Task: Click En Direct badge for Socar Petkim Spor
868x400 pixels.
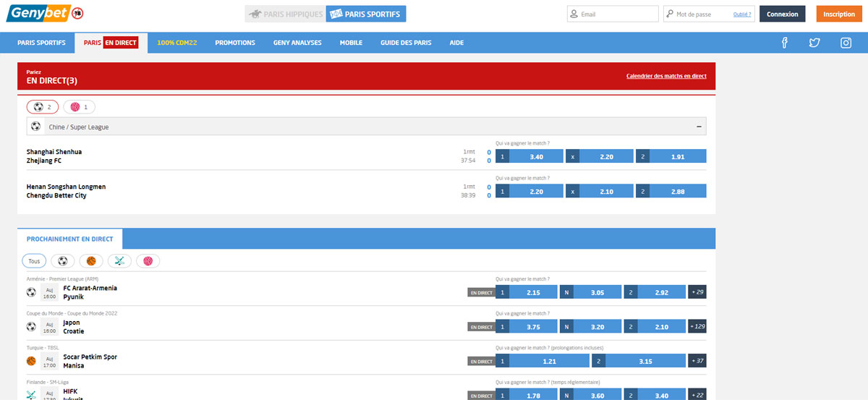Action: pos(481,362)
